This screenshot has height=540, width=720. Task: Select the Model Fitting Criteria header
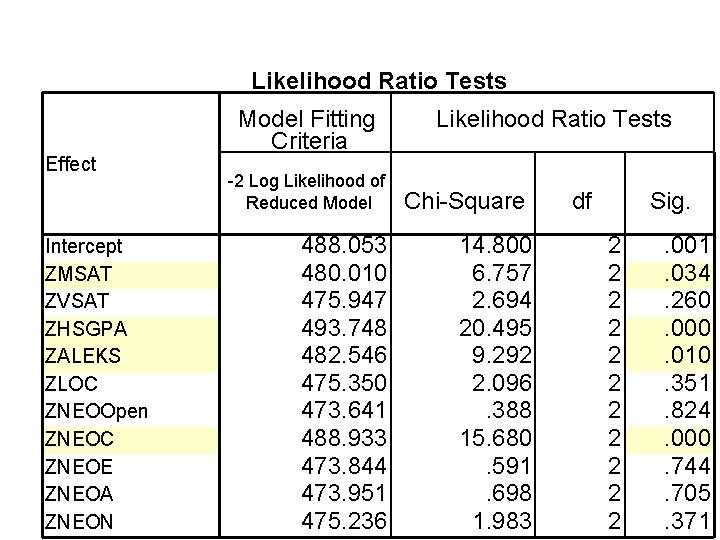(307, 130)
